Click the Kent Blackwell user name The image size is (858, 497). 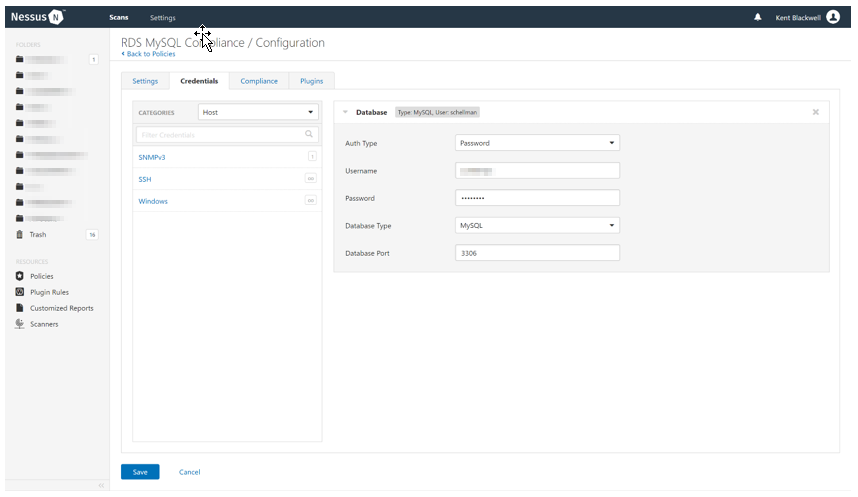pos(798,18)
